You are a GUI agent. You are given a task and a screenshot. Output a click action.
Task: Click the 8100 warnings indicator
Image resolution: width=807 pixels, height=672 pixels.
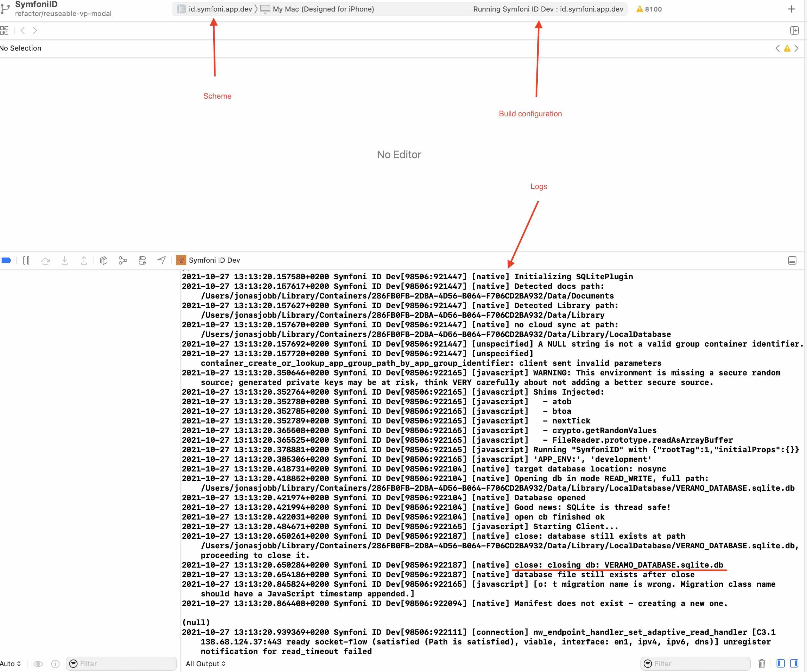[649, 9]
